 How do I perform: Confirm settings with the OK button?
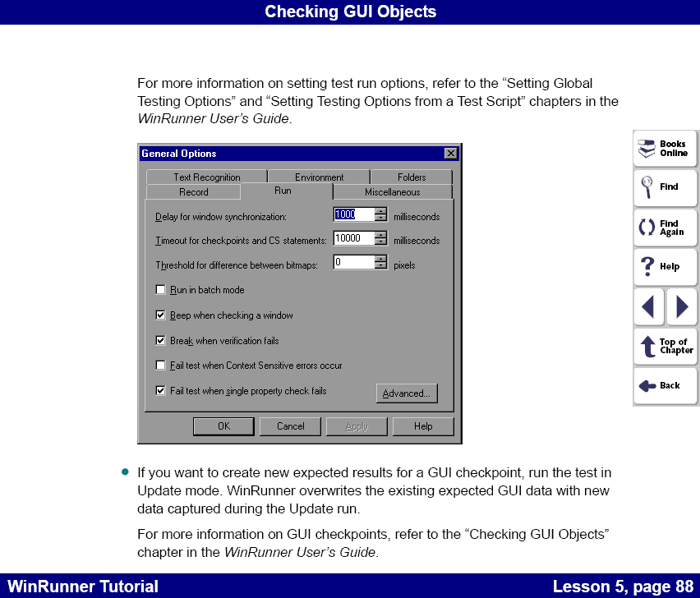click(223, 425)
